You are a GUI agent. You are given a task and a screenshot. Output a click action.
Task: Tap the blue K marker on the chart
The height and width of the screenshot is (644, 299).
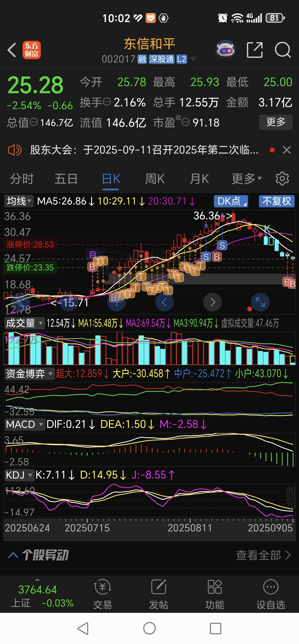point(267,228)
